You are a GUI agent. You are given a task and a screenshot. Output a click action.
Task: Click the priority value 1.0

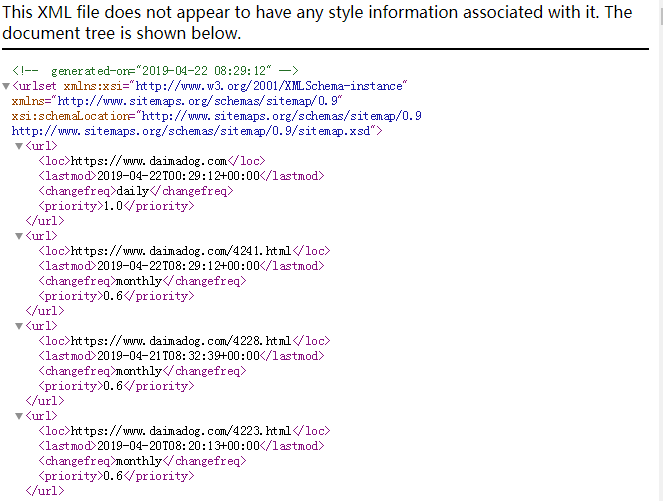click(113, 206)
